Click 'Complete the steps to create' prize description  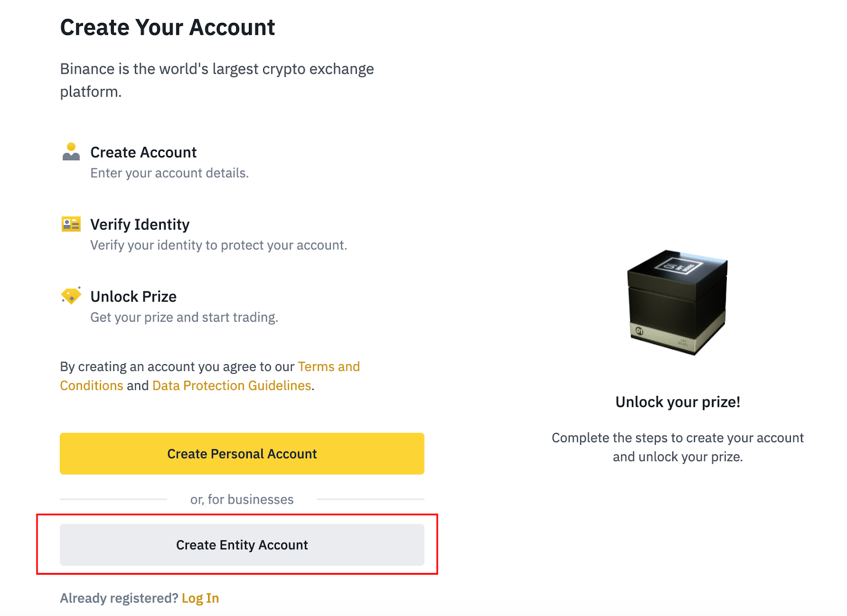678,447
